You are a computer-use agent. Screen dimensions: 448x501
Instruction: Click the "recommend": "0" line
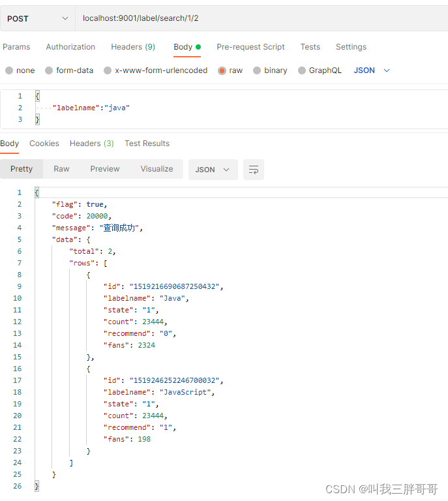pos(140,333)
